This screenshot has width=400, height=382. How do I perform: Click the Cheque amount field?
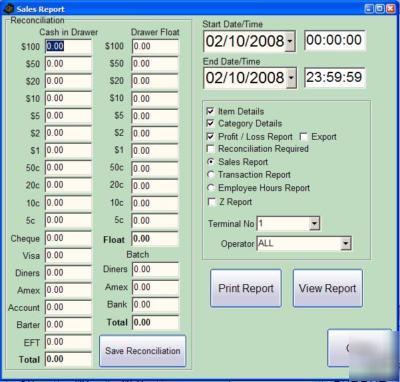[68, 238]
